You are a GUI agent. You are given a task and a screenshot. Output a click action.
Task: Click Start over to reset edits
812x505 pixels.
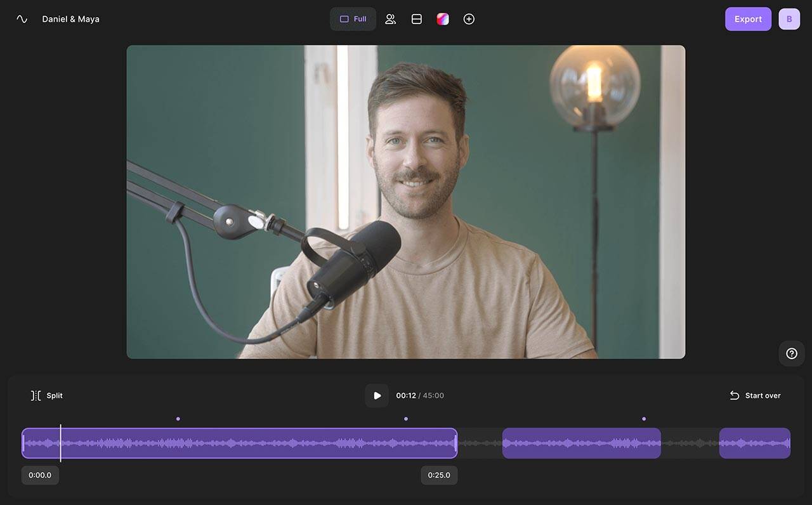tap(755, 395)
